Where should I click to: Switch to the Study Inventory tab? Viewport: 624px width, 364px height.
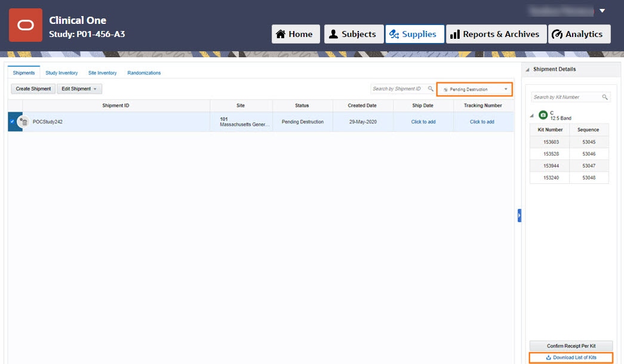(x=62, y=73)
